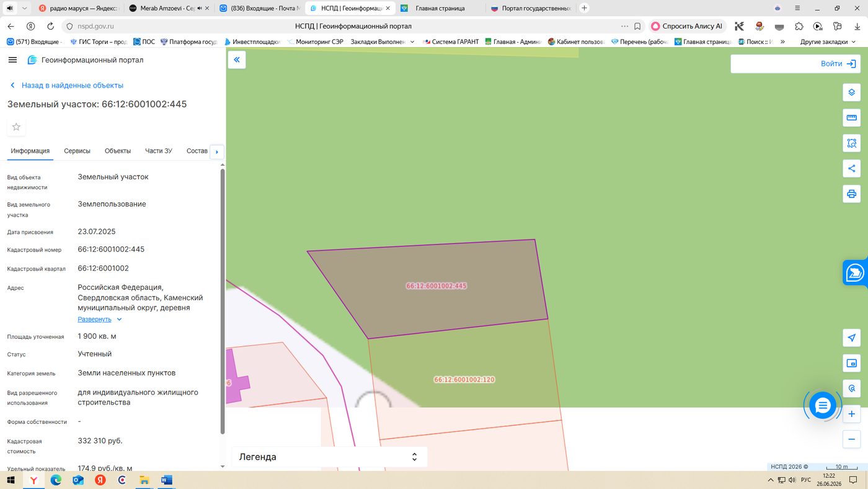Print the map with printer icon
The width and height of the screenshot is (868, 489).
click(x=851, y=194)
